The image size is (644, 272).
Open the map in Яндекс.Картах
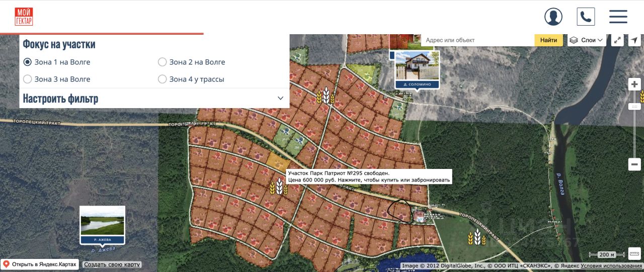point(40,264)
